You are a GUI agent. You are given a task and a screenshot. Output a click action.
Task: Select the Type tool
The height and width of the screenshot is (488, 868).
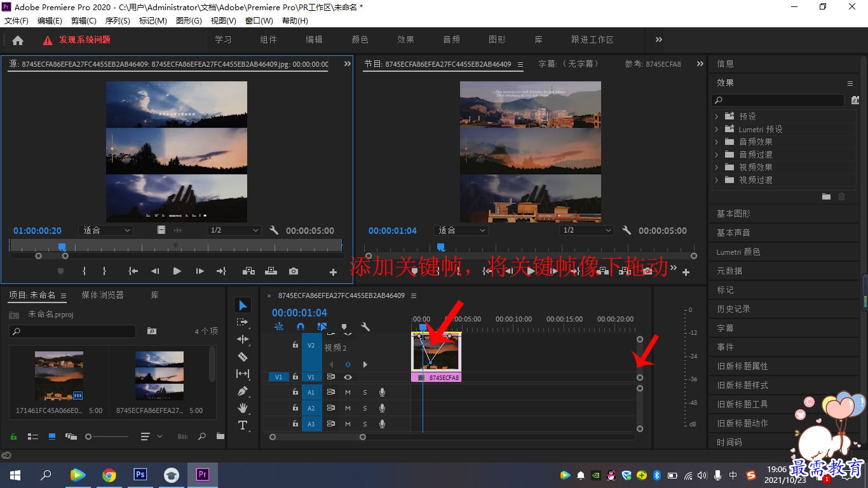(243, 425)
